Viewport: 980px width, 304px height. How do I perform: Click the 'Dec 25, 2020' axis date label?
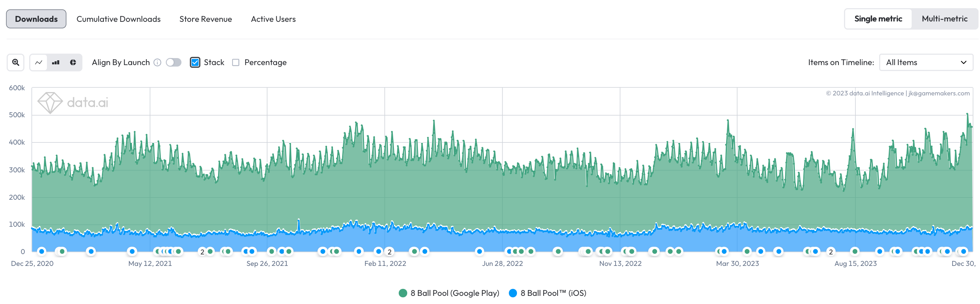33,264
